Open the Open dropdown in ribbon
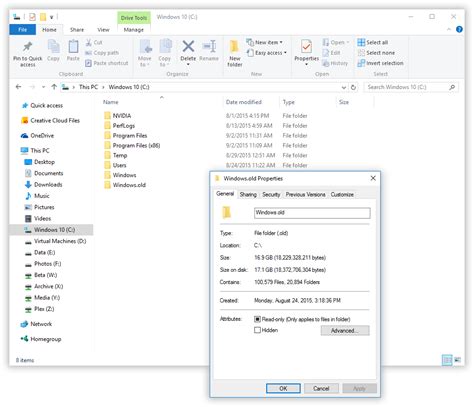The height and width of the screenshot is (407, 474). pos(336,42)
